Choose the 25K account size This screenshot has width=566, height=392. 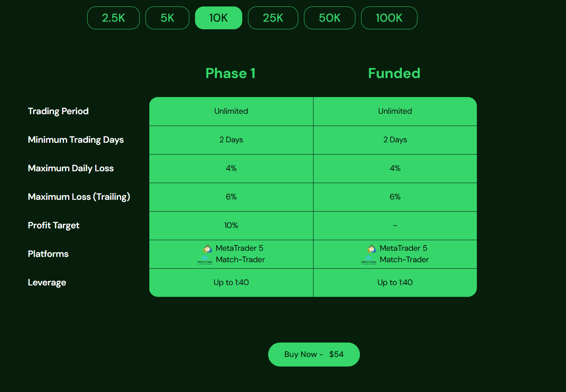[x=273, y=18]
